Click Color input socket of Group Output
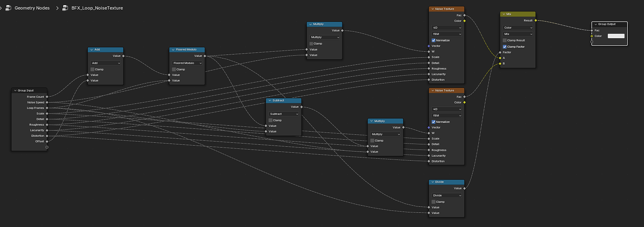 tap(592, 36)
